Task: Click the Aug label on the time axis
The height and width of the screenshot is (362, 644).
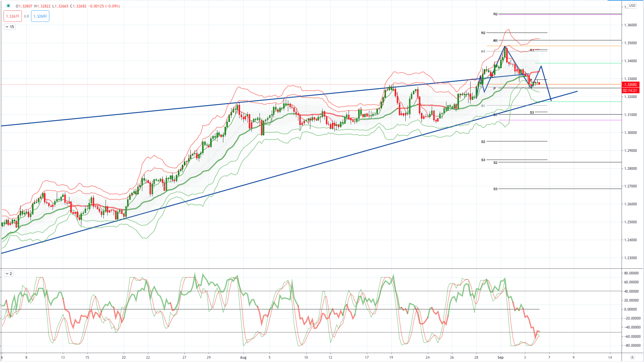Action: click(243, 358)
